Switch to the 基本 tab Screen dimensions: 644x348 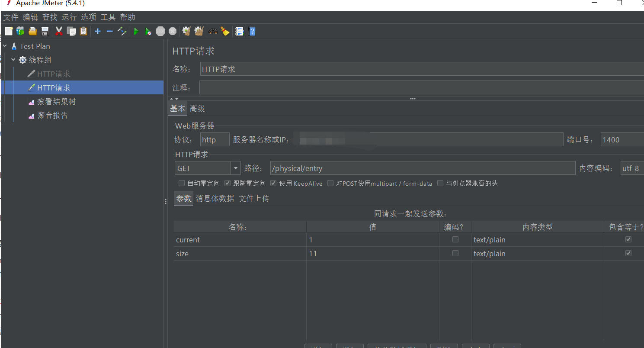[177, 109]
